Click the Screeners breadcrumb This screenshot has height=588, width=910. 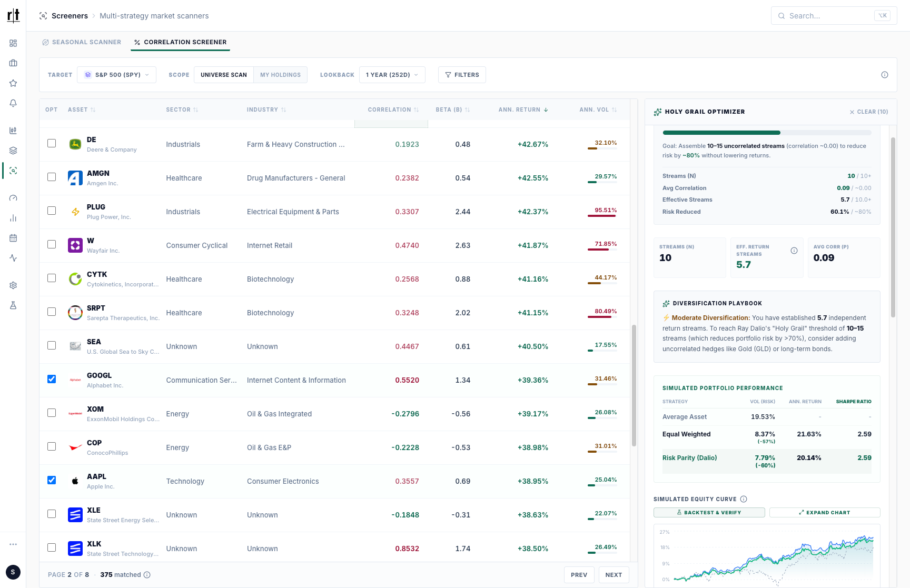(x=70, y=16)
